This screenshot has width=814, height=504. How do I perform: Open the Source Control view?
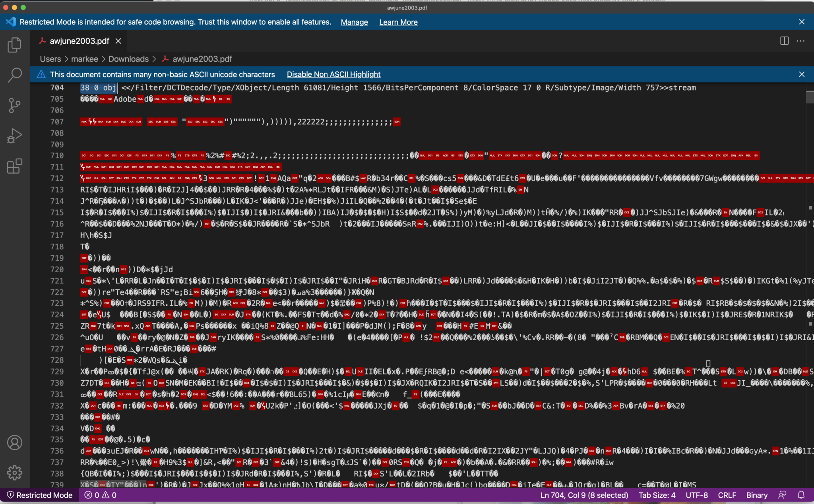[x=15, y=105]
